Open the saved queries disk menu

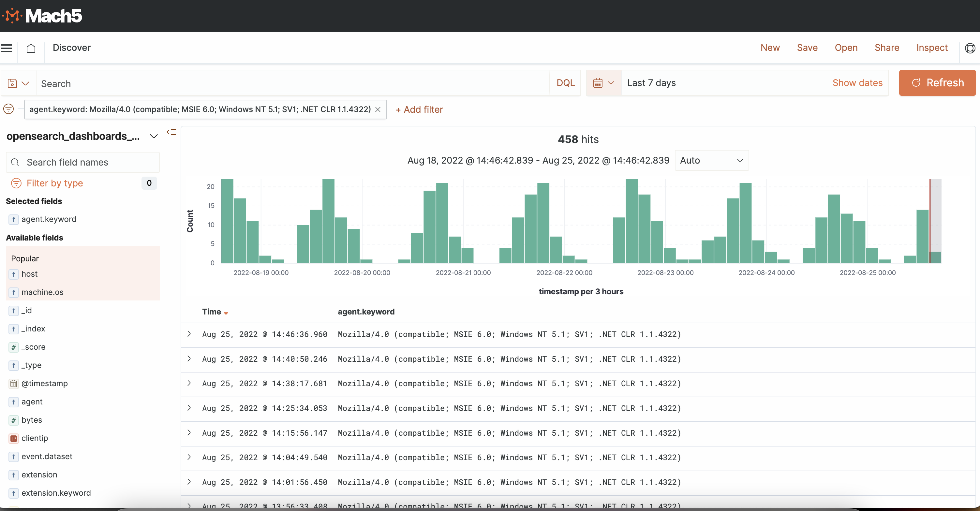pos(18,83)
